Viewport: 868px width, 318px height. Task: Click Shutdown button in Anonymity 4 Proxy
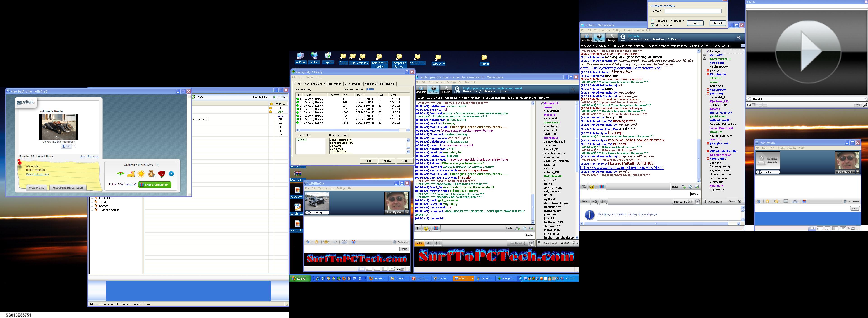(387, 161)
